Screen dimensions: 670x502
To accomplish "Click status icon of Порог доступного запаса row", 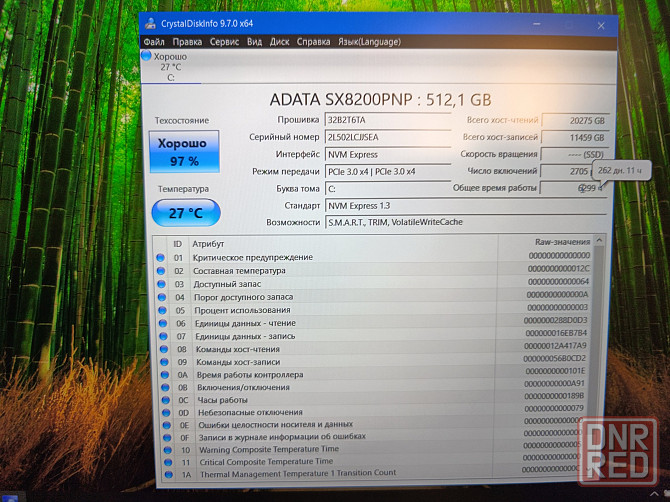I will tap(162, 297).
